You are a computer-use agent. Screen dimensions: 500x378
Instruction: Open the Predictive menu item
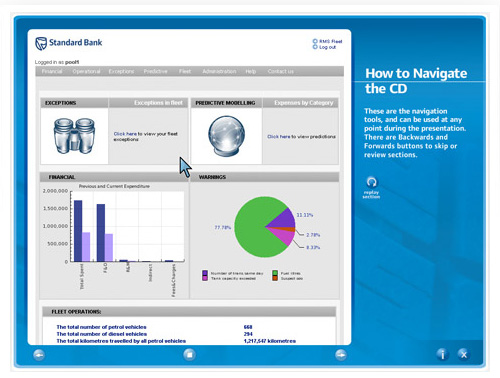click(156, 71)
